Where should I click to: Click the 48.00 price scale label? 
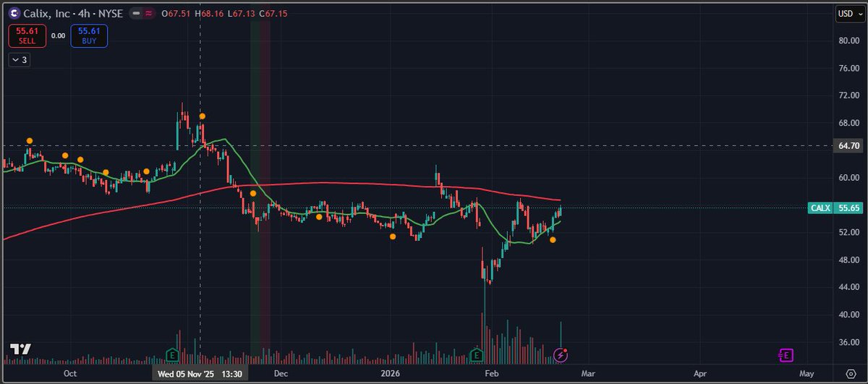pos(848,260)
